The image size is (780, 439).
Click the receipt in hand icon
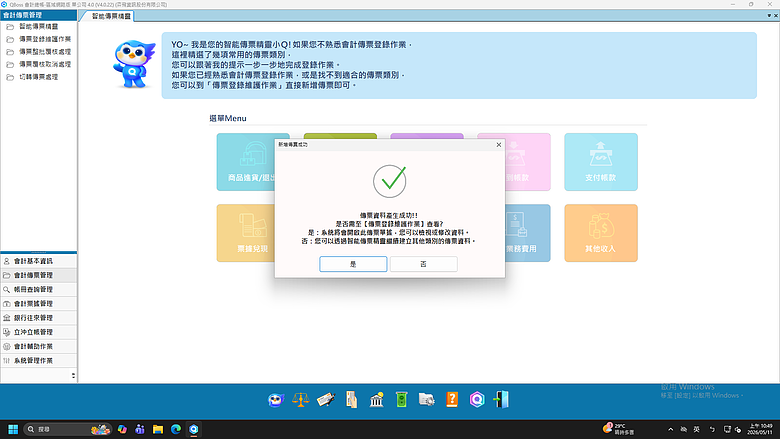point(351,400)
